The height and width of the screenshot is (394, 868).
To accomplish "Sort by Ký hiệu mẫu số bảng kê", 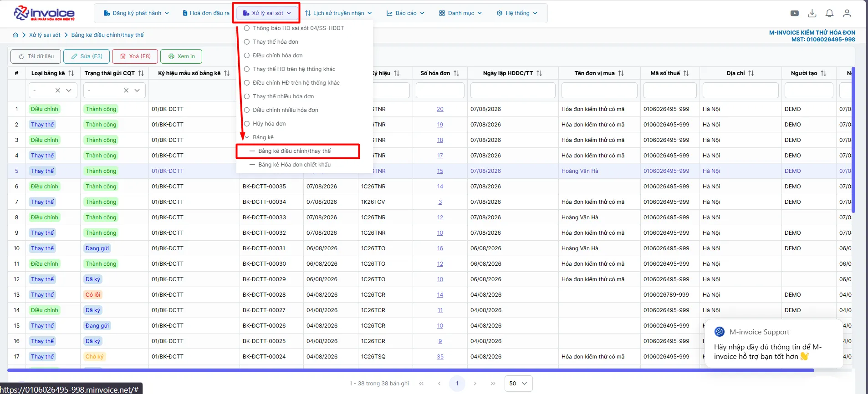I will 227,73.
